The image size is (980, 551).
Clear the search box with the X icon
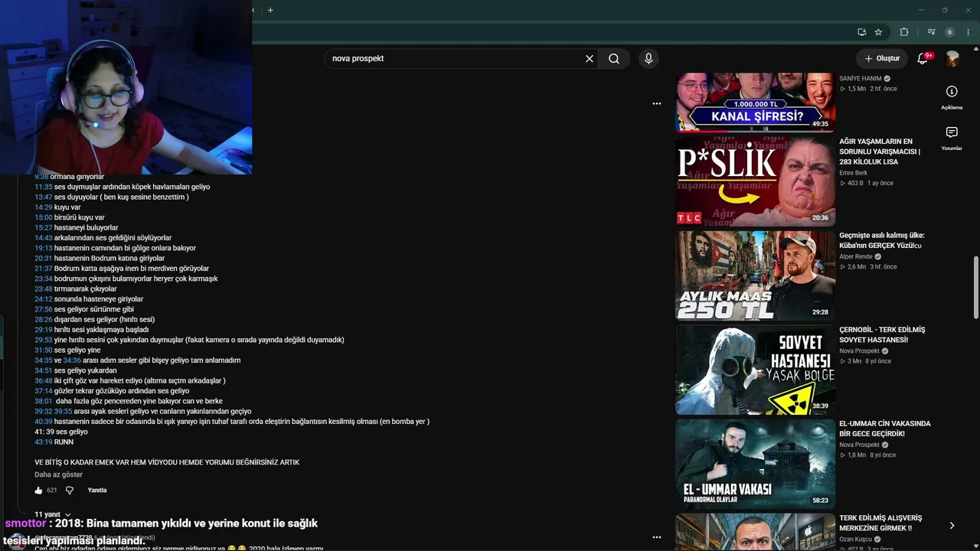590,59
